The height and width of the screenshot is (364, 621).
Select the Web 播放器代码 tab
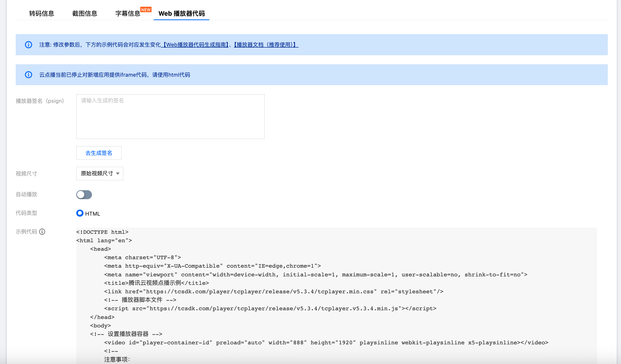point(181,13)
